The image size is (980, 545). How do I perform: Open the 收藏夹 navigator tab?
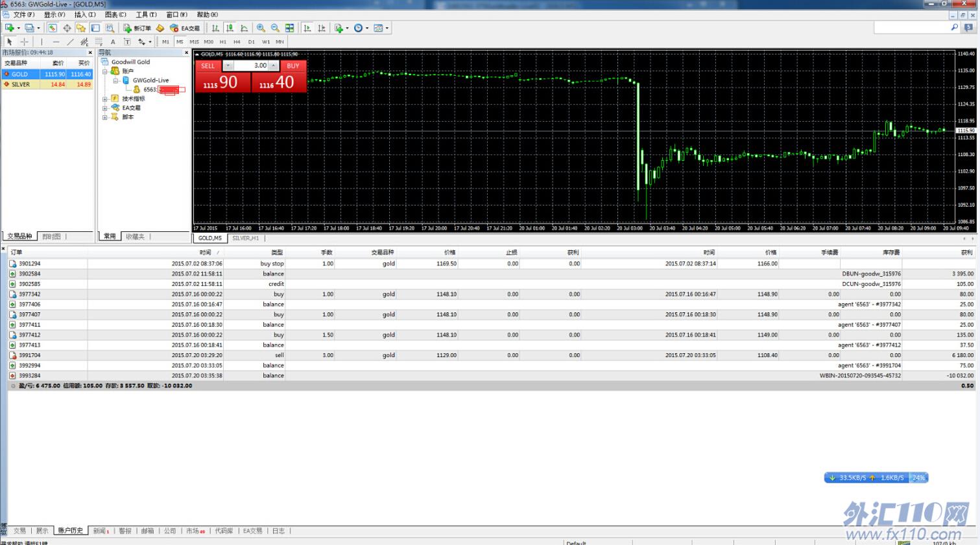[135, 237]
